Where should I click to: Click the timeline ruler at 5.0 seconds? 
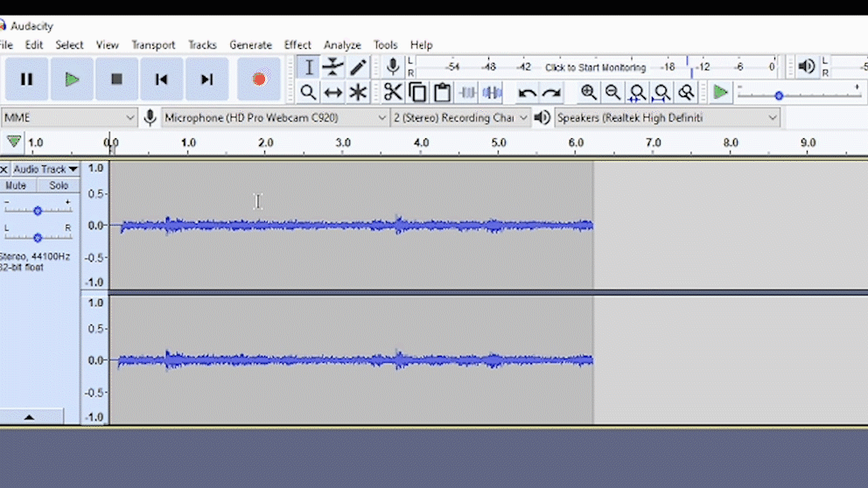(498, 143)
